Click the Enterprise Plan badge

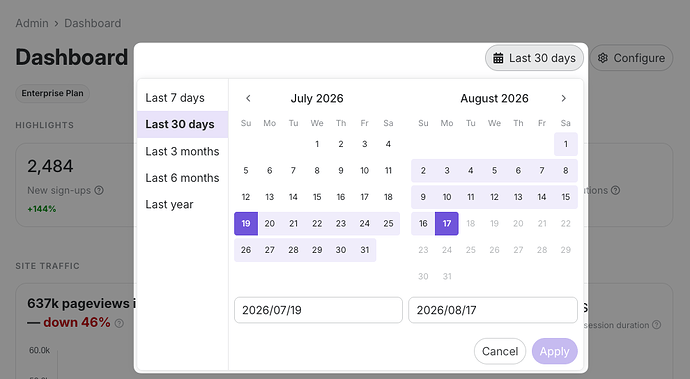[x=52, y=93]
